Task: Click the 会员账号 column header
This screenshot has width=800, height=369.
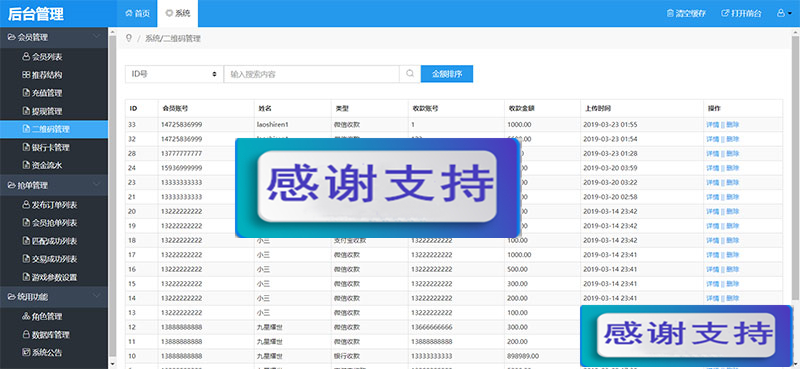Action: [x=175, y=108]
